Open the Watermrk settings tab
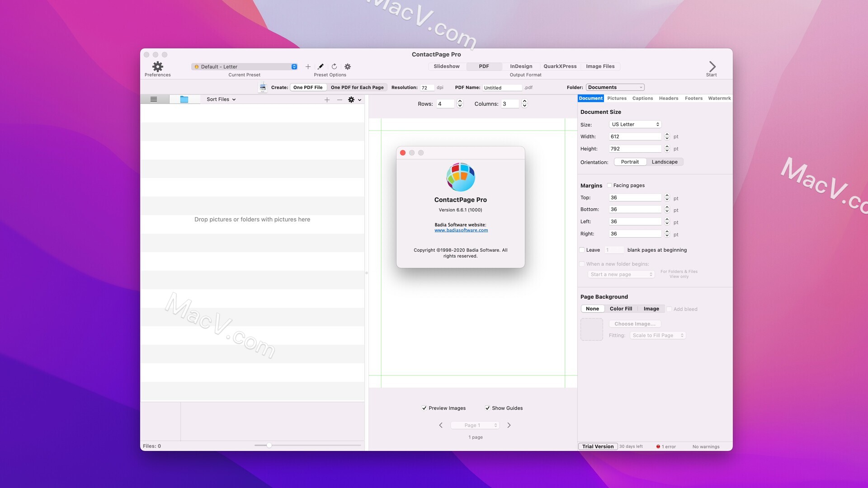The width and height of the screenshot is (868, 488). (719, 98)
